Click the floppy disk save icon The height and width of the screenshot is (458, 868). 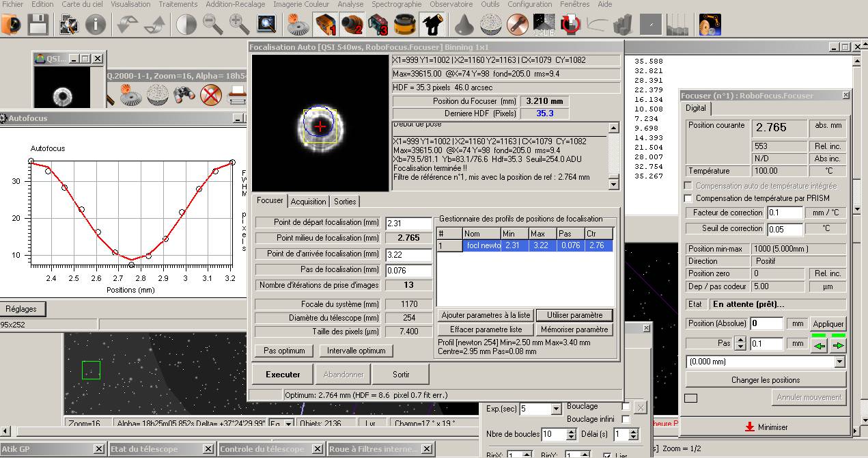point(38,25)
